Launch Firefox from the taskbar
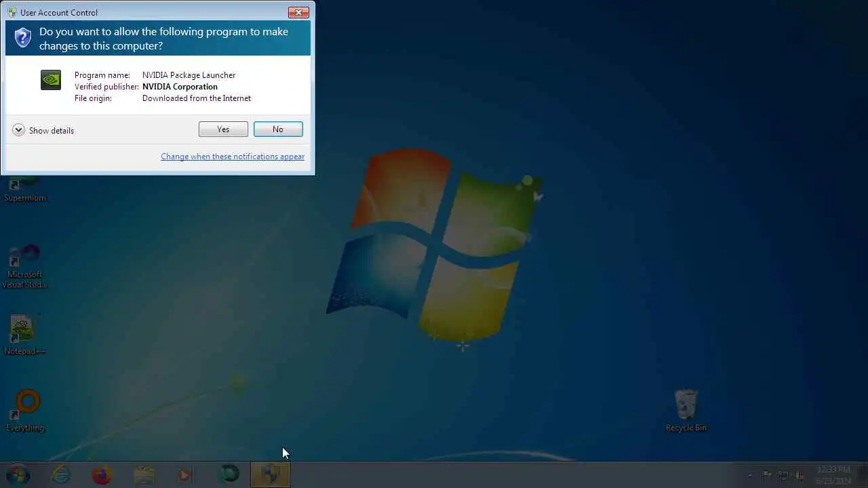The width and height of the screenshot is (868, 488). (x=102, y=474)
